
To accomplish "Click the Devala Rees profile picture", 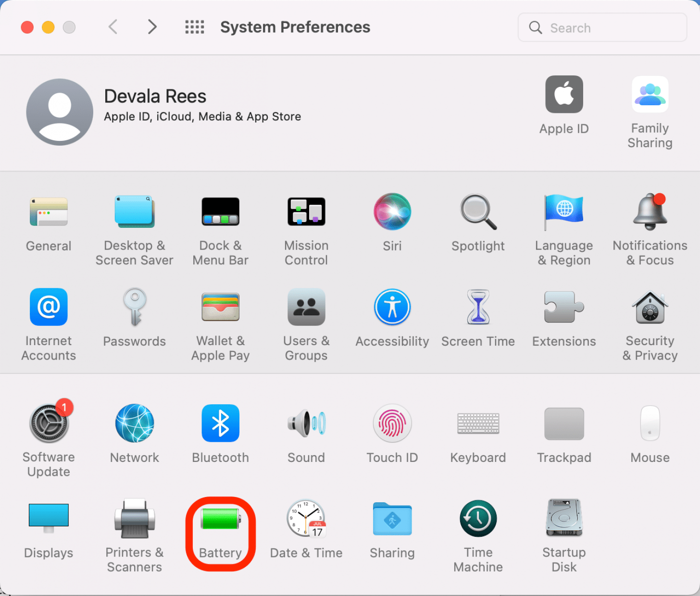I will [x=60, y=112].
